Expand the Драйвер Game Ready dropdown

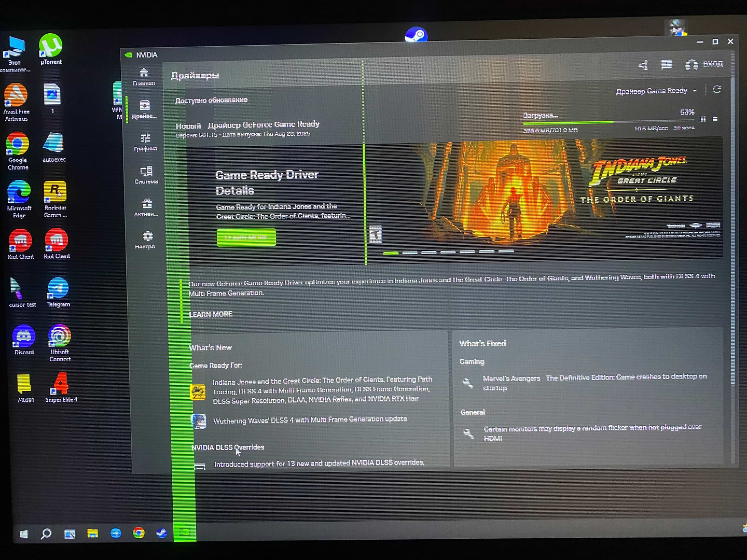coord(656,91)
